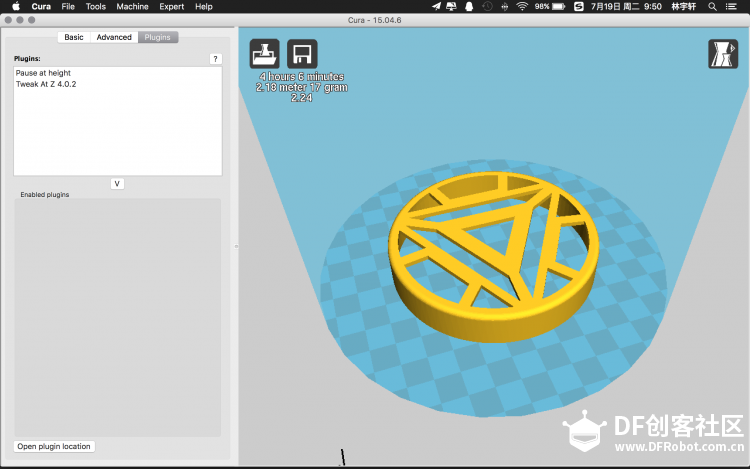Open the Notification Center list icon

tap(731, 7)
